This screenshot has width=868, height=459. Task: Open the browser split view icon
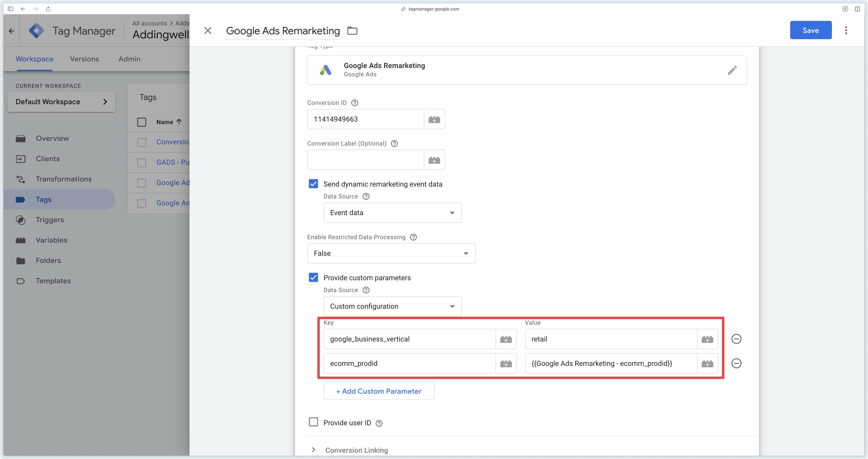click(x=857, y=9)
